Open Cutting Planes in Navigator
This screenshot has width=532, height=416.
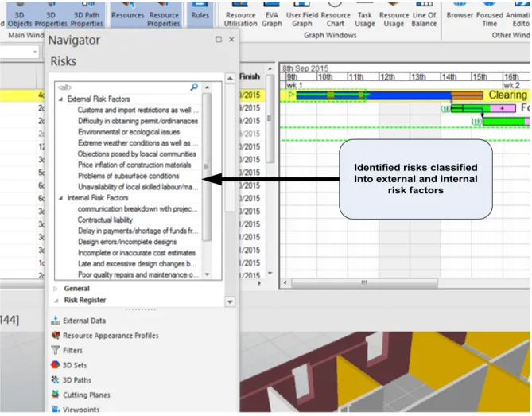pyautogui.click(x=86, y=395)
